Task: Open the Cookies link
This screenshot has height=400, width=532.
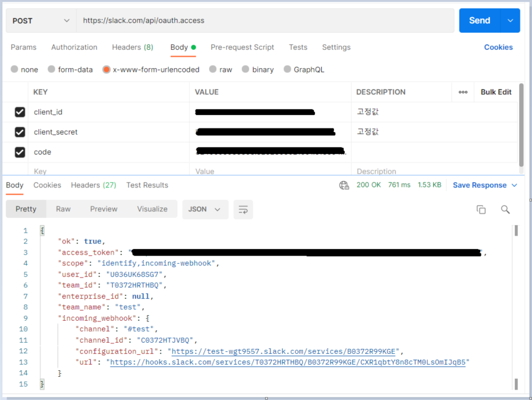Action: click(x=498, y=47)
